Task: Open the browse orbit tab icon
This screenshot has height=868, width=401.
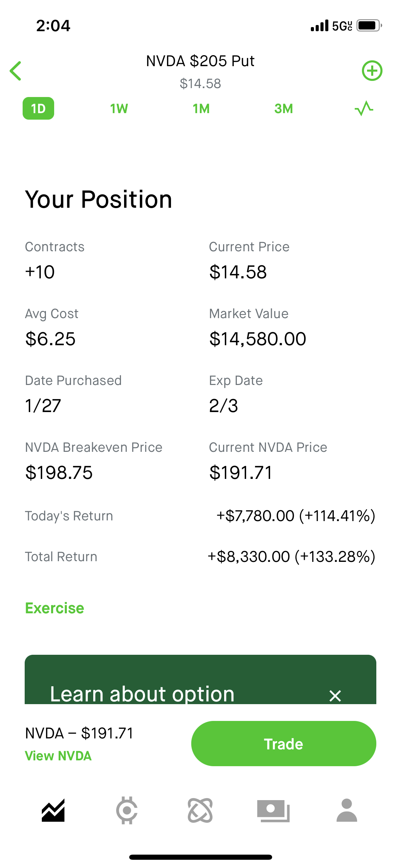Action: tap(200, 810)
